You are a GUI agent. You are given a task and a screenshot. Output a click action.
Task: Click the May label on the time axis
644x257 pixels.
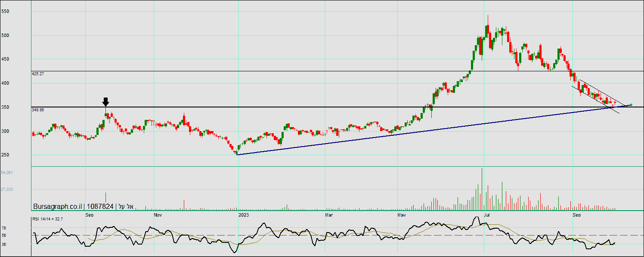point(402,214)
